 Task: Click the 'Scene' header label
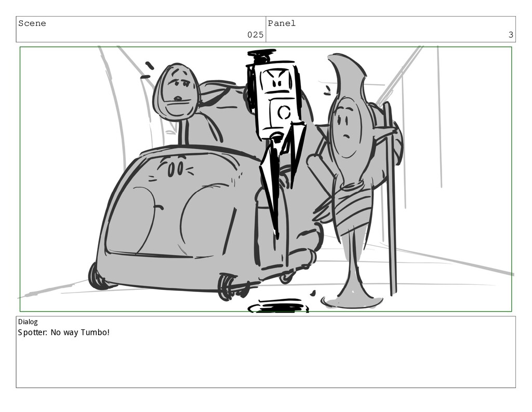(x=32, y=23)
